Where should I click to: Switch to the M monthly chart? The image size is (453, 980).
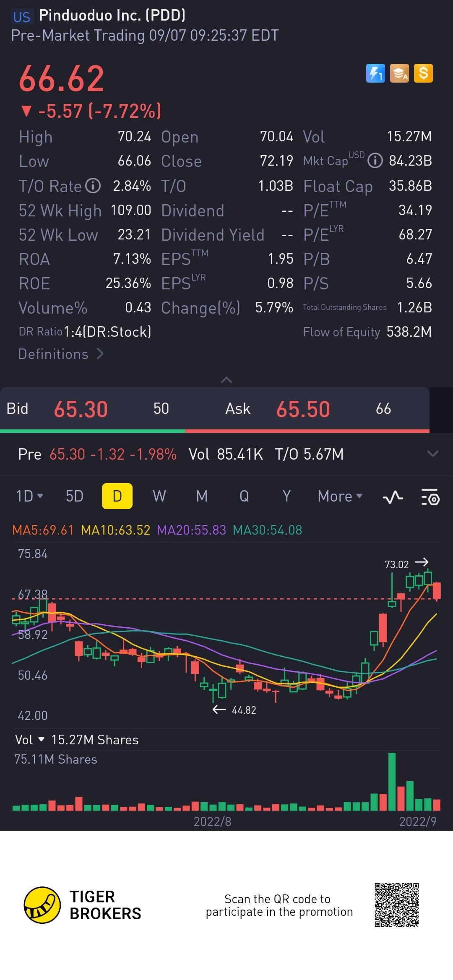(x=202, y=496)
